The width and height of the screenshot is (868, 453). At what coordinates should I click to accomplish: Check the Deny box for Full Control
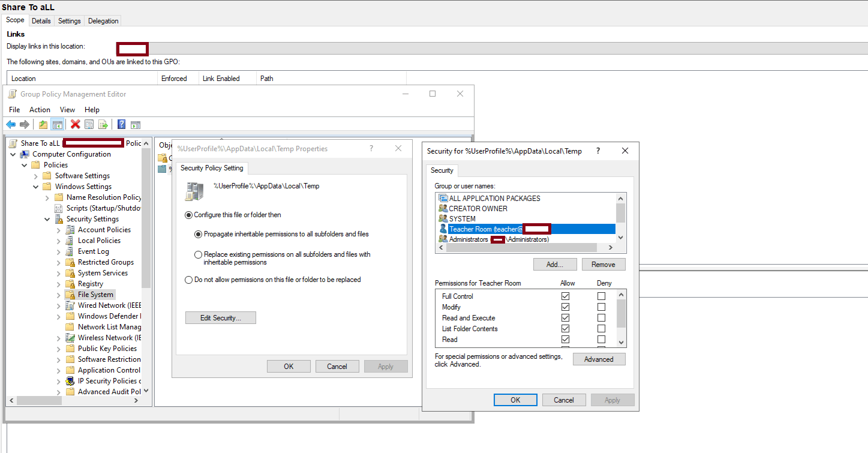603,296
